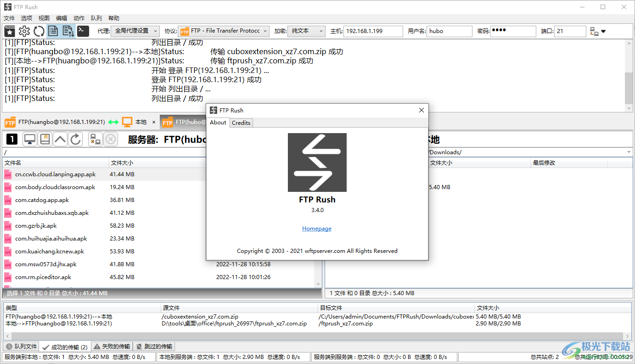
Task: Click the APK icon of com.huihuajia.aihuihua.apk
Action: tap(8, 239)
